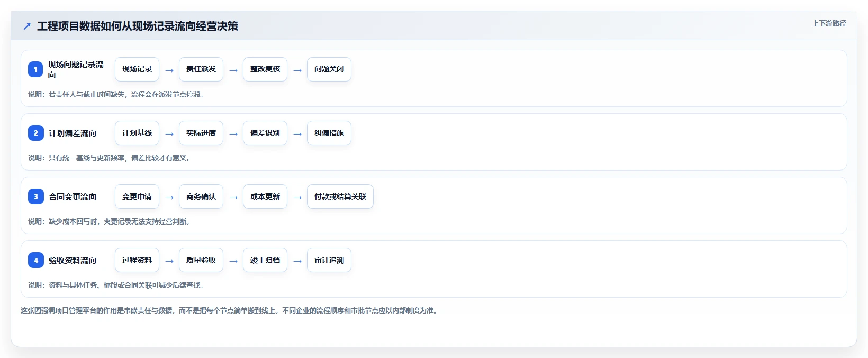Click the footer paragraph starting 这张图强调
Viewport: 868px width, 358px height.
click(x=230, y=310)
